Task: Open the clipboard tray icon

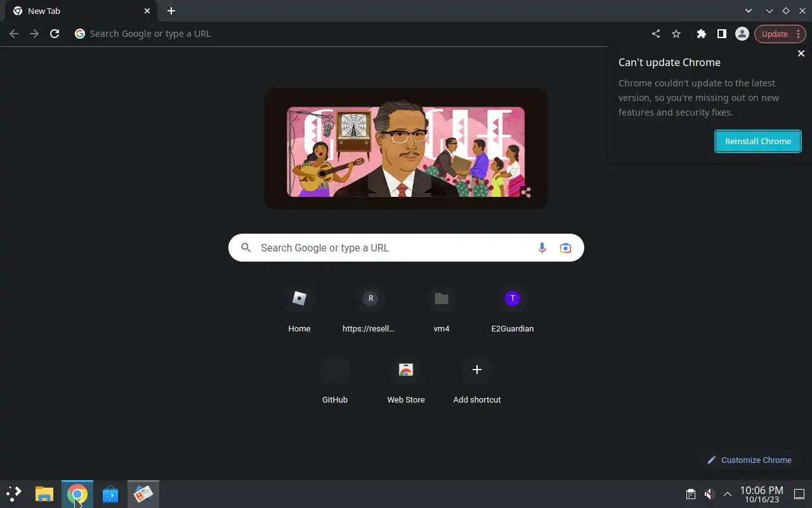Action: pos(691,494)
